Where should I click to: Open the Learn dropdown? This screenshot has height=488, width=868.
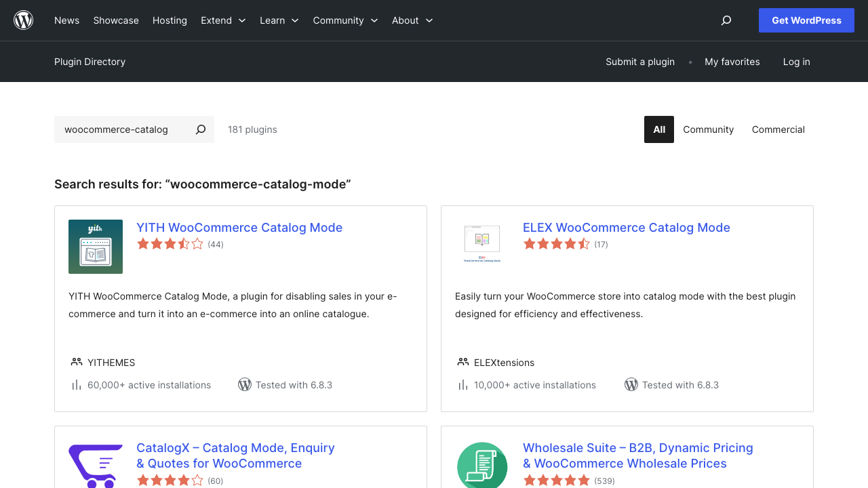coord(279,20)
